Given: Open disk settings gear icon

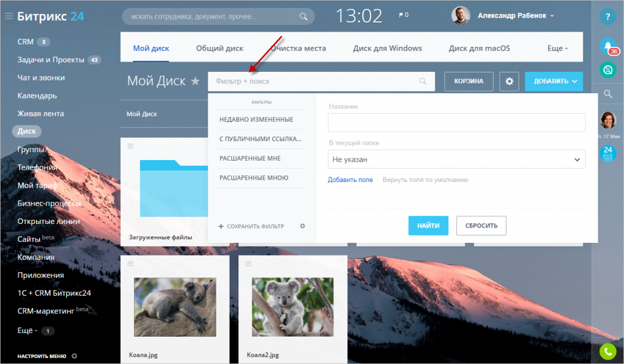Looking at the screenshot, I should click(x=509, y=81).
